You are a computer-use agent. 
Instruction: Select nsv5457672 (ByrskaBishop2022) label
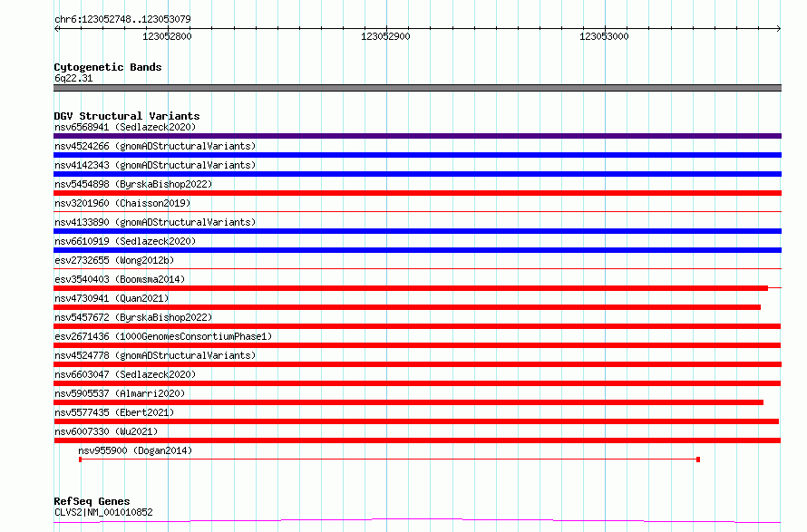(133, 317)
